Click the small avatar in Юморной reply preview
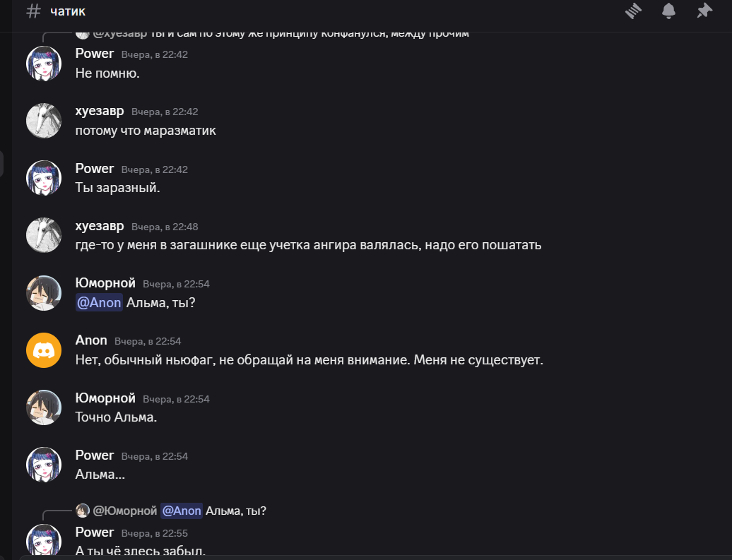This screenshot has width=732, height=560. [83, 511]
